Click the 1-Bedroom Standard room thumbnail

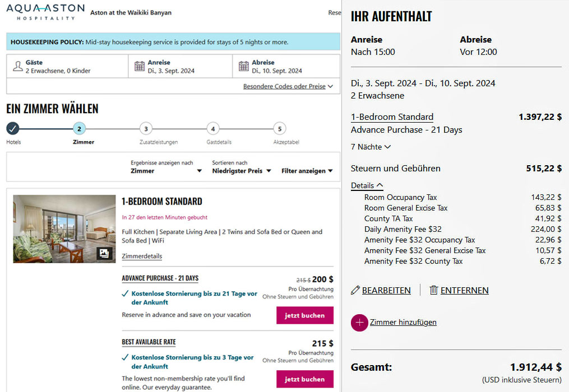(64, 228)
